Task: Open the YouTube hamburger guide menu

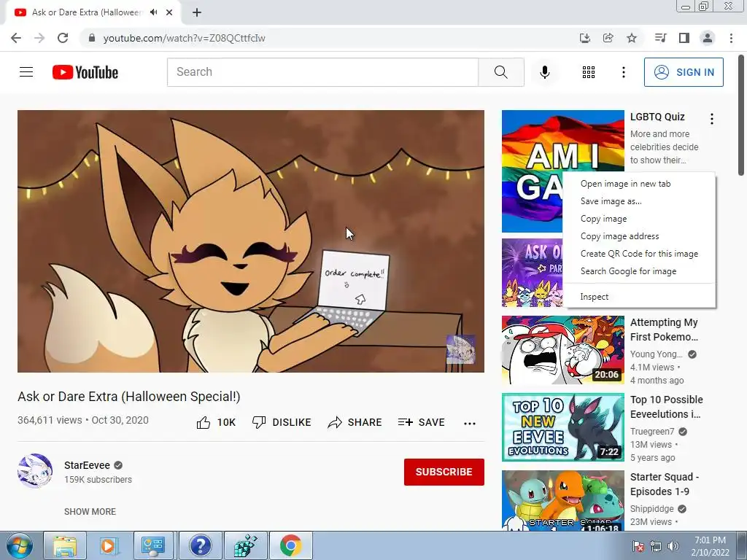Action: (26, 72)
